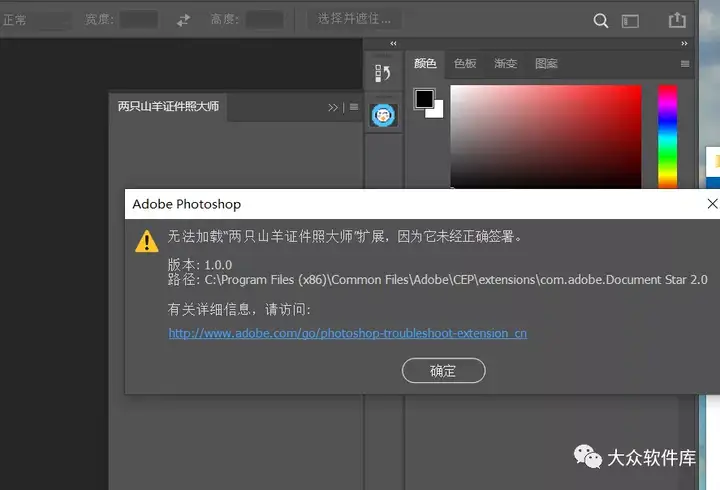Click the rainbow hue slider strip
This screenshot has height=490, width=720.
pyautogui.click(x=667, y=136)
